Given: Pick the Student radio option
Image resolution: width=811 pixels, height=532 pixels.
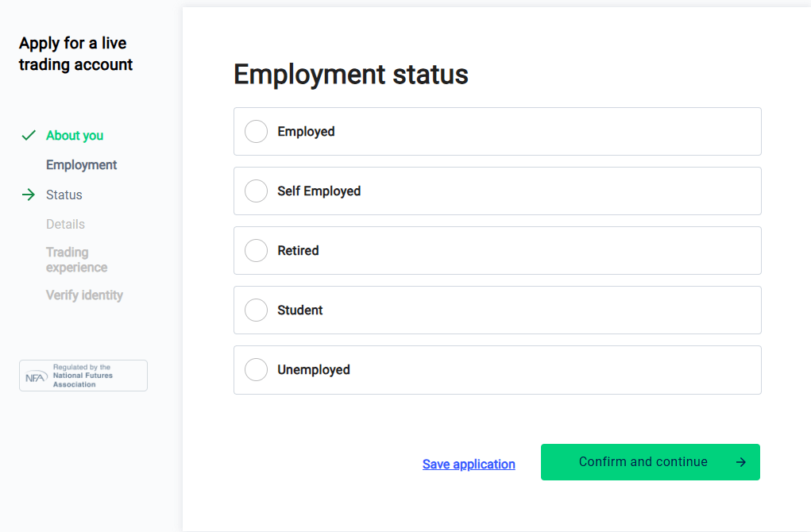Looking at the screenshot, I should (x=256, y=310).
